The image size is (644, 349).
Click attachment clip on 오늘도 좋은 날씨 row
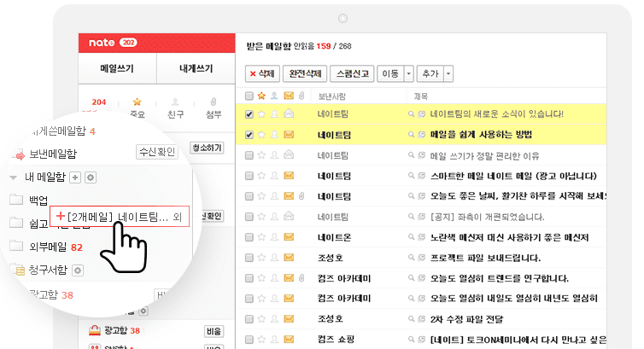pos(302,196)
